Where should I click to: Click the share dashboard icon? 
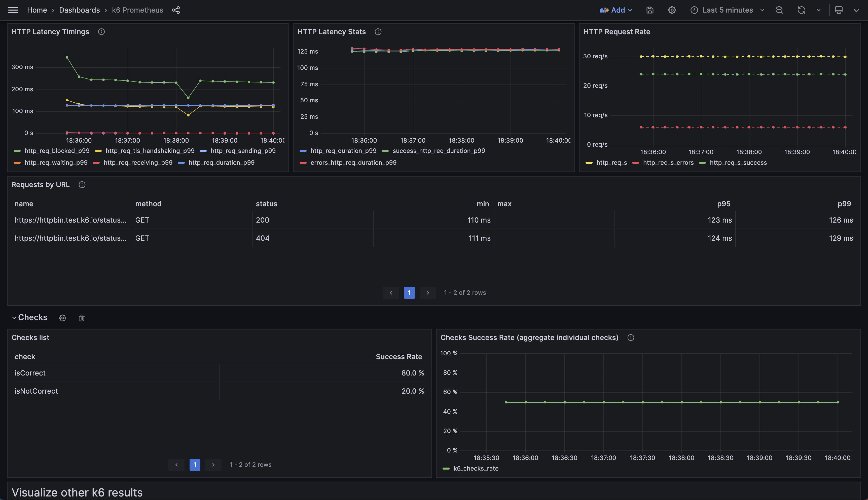click(176, 10)
